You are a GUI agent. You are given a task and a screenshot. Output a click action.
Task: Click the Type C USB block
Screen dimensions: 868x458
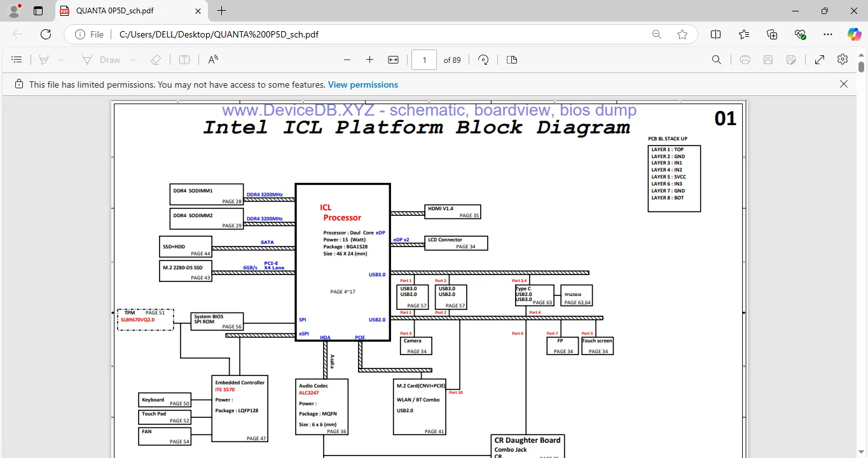pos(534,295)
